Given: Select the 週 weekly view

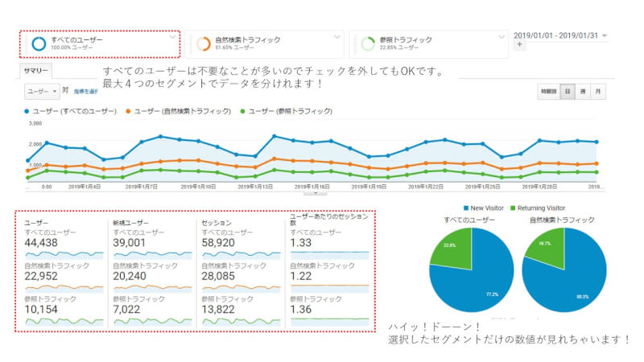Looking at the screenshot, I should point(582,92).
